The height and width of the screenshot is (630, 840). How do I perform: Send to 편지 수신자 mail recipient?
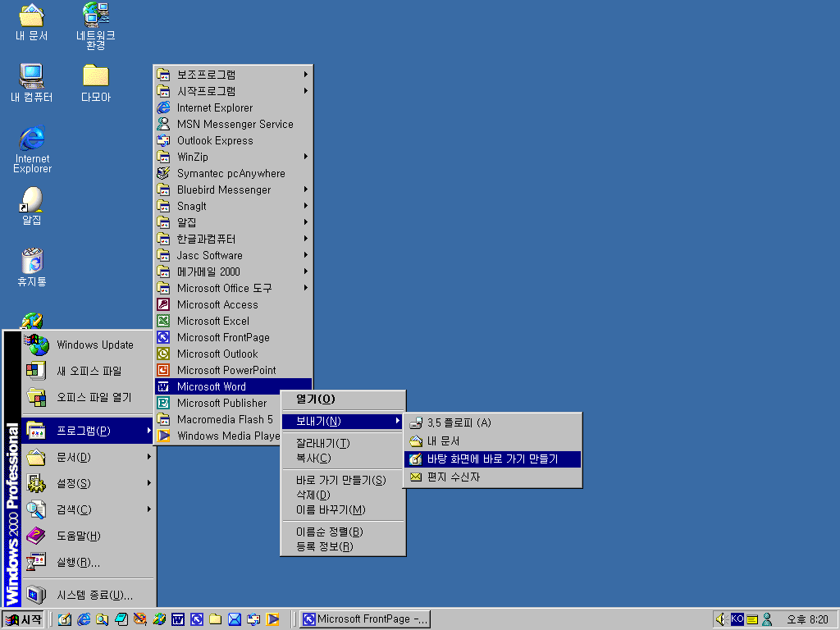coord(492,477)
